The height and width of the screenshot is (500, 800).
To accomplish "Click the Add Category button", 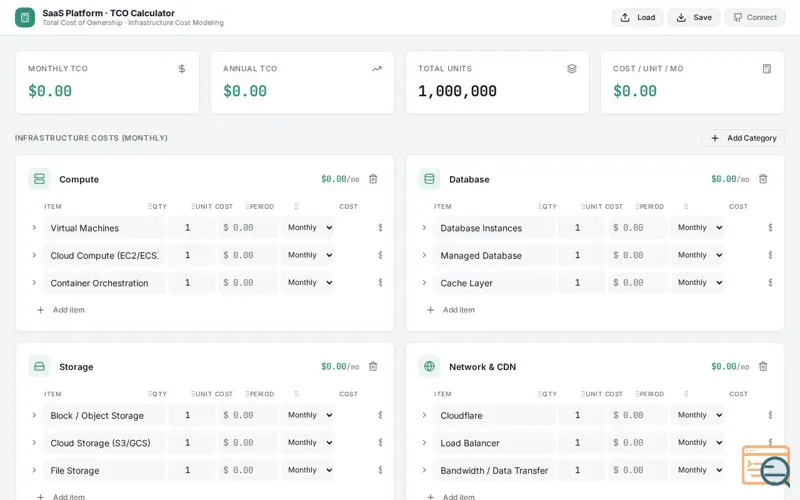I will coord(743,138).
